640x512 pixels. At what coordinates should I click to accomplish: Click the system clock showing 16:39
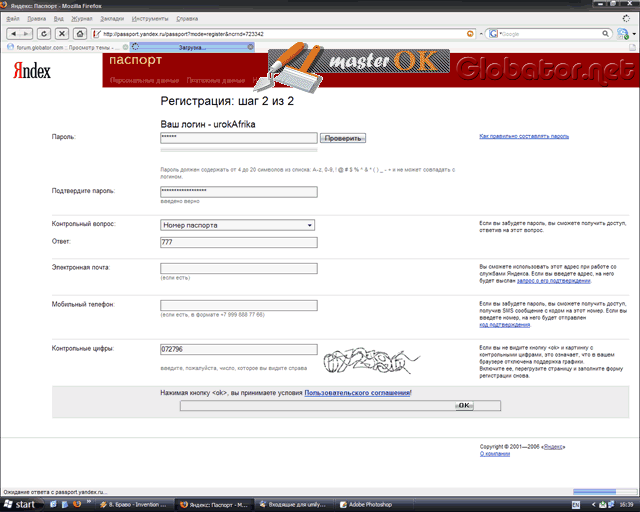click(x=627, y=505)
